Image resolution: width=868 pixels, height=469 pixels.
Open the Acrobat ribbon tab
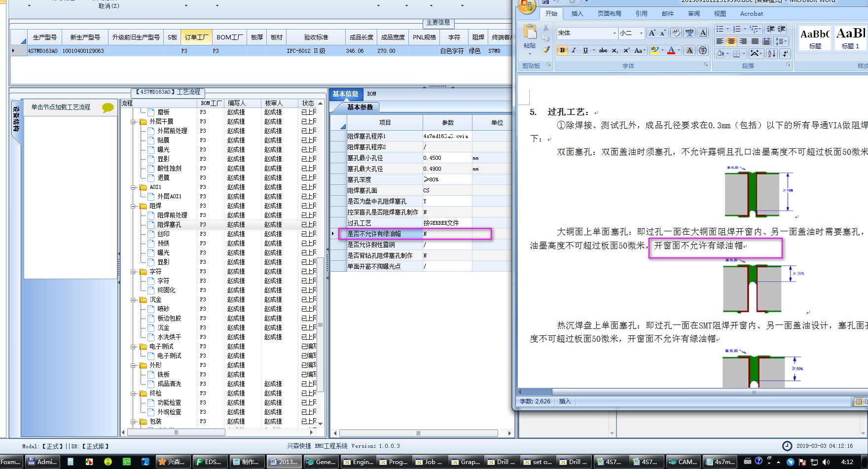(751, 14)
